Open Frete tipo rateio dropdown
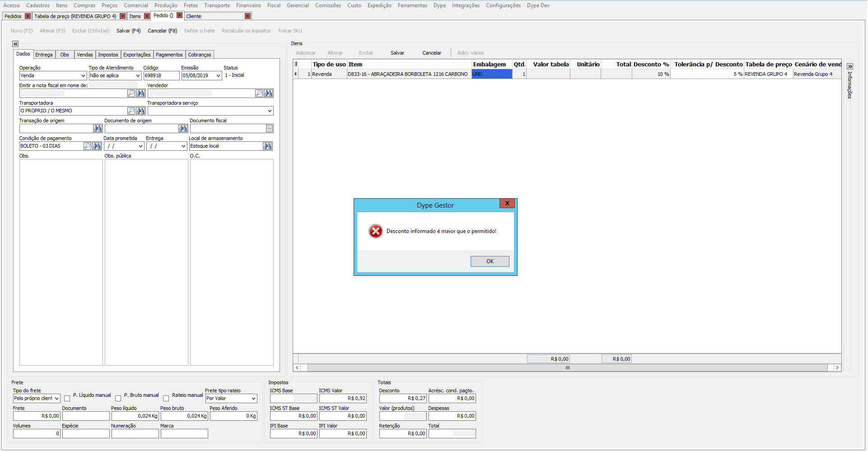Screen dimensions: 868x451 coord(253,399)
